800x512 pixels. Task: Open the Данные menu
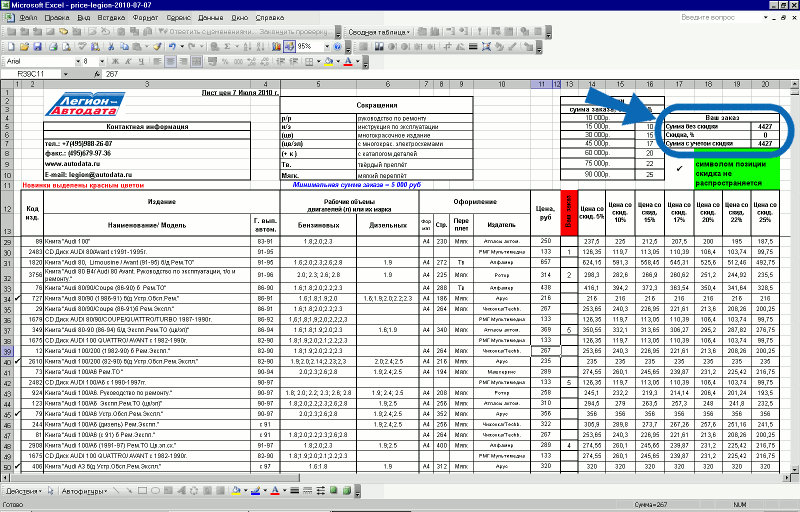tap(211, 17)
